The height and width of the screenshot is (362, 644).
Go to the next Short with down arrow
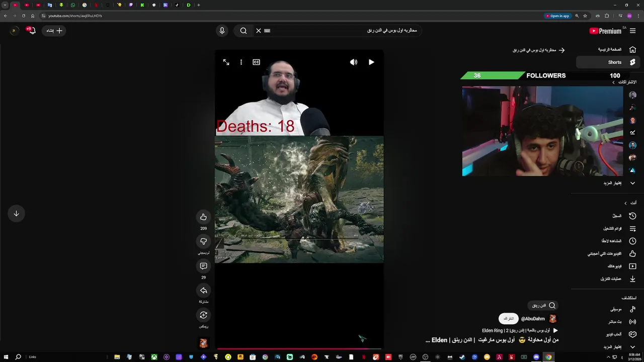click(x=16, y=214)
